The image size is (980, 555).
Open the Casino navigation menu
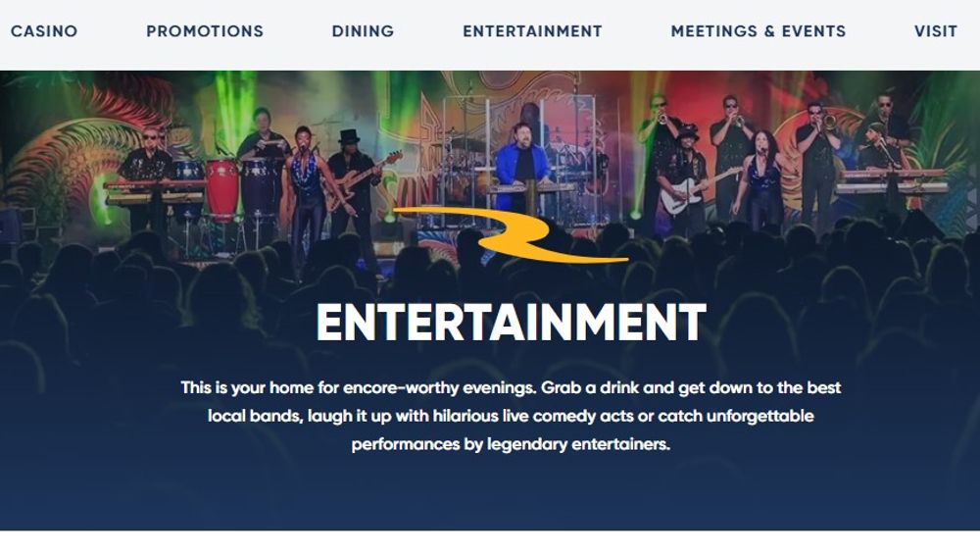44,31
